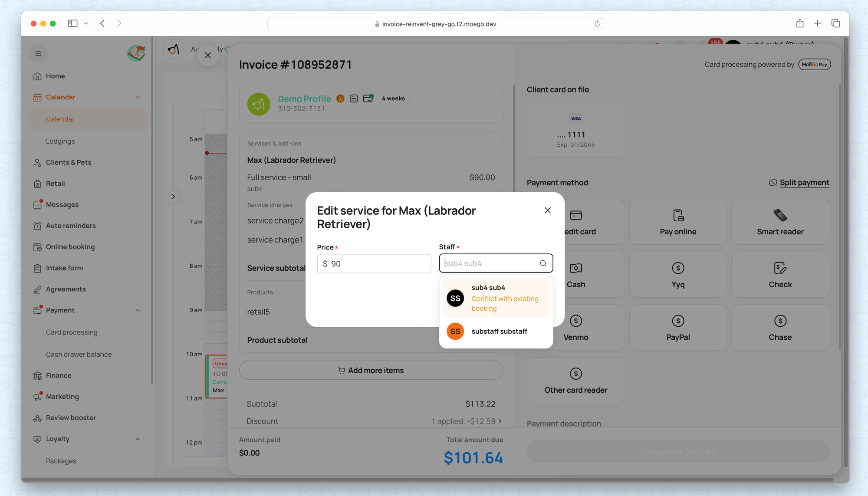Click the browser reload icon
The image size is (868, 496).
(597, 24)
